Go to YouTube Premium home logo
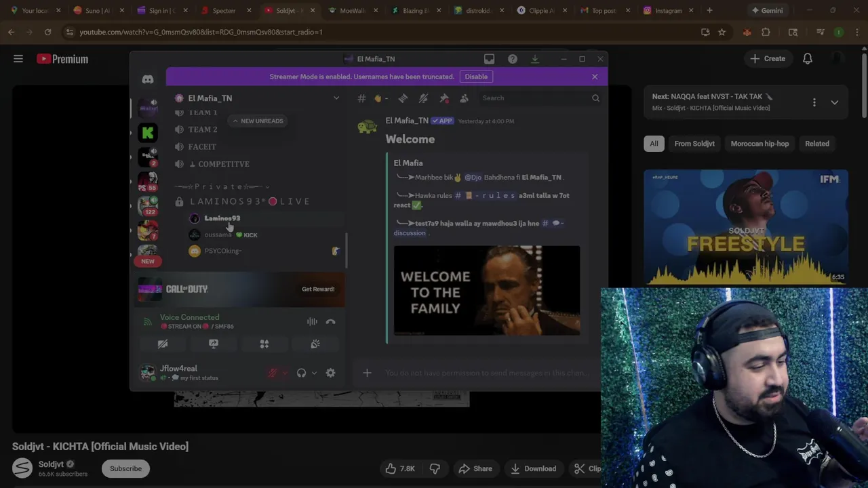This screenshot has height=488, width=868. (62, 59)
